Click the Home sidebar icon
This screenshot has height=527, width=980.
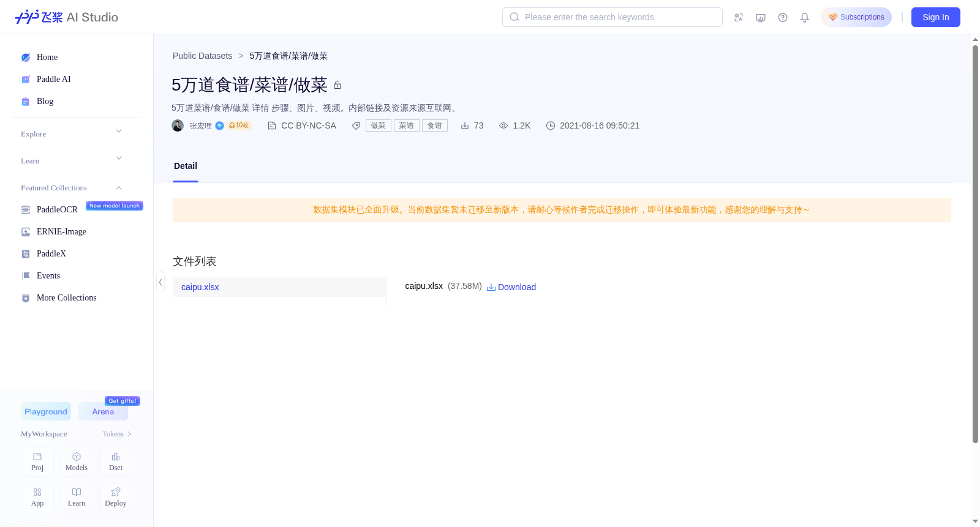[26, 58]
